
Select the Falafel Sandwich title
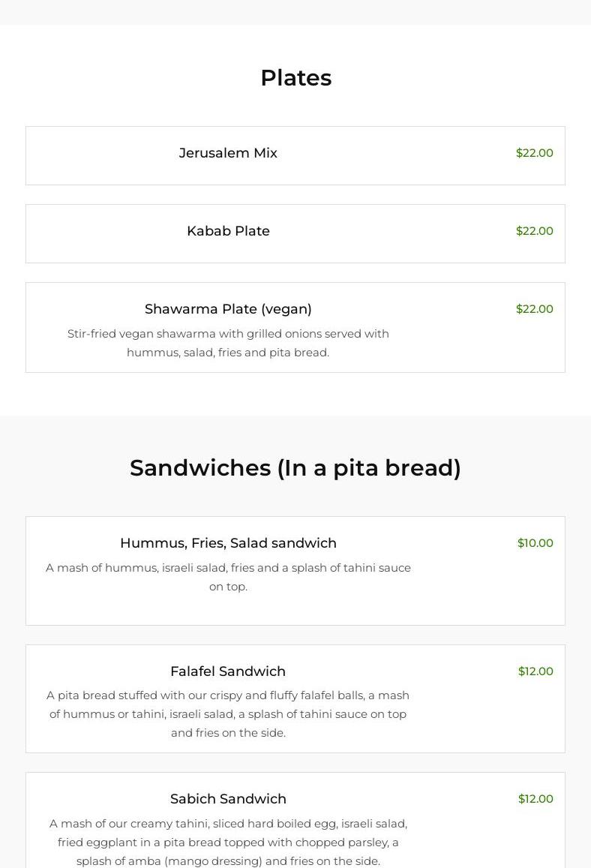(x=228, y=671)
